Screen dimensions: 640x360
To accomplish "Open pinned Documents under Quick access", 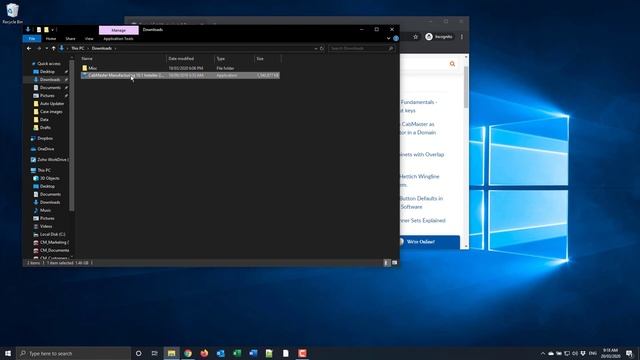I will [50, 88].
